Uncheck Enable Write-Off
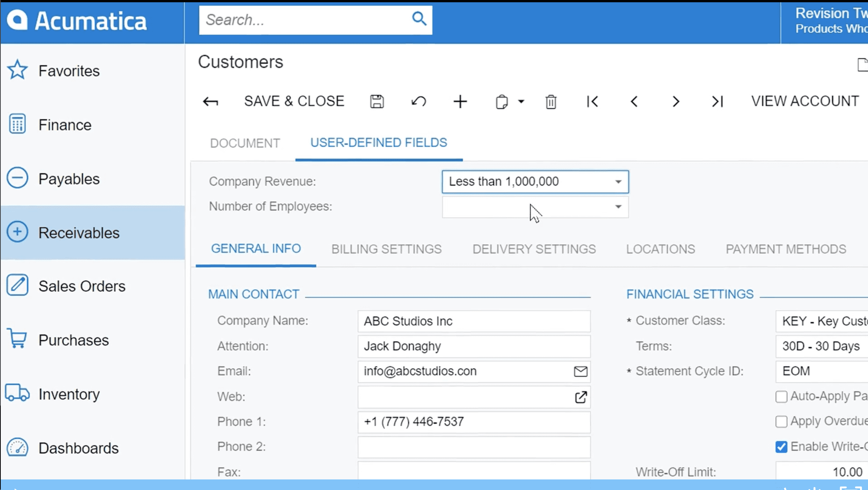 (781, 446)
